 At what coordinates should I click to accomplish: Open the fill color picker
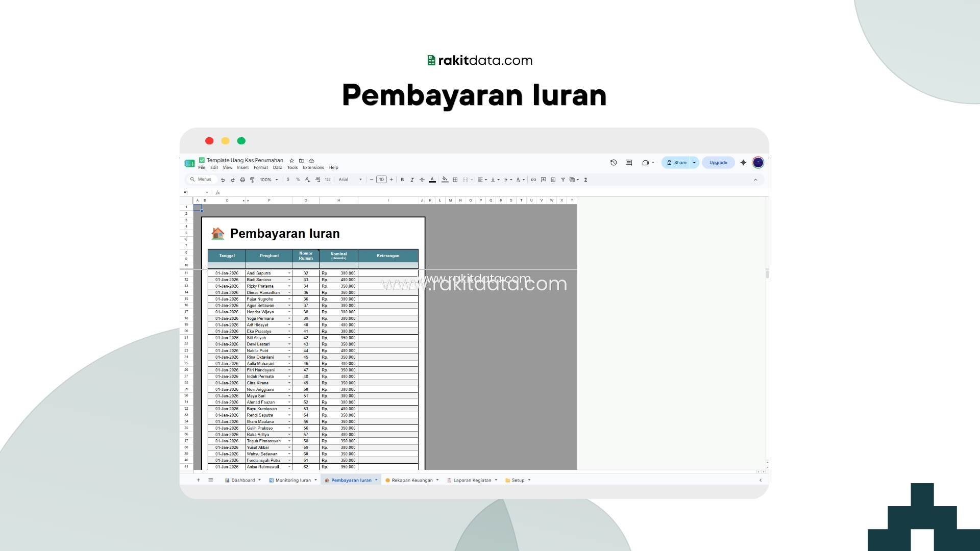(x=445, y=180)
